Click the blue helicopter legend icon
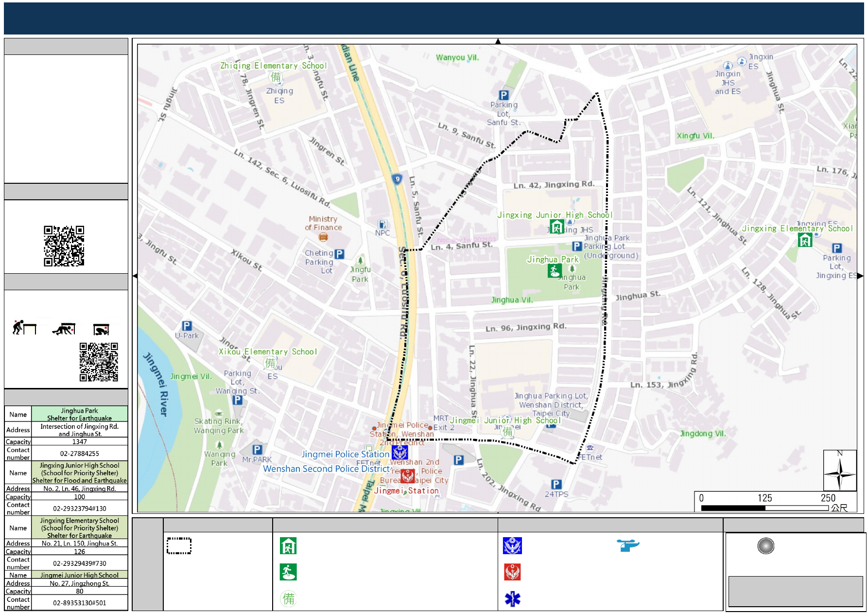Screen dimensions: 868x614 pyautogui.click(x=628, y=545)
